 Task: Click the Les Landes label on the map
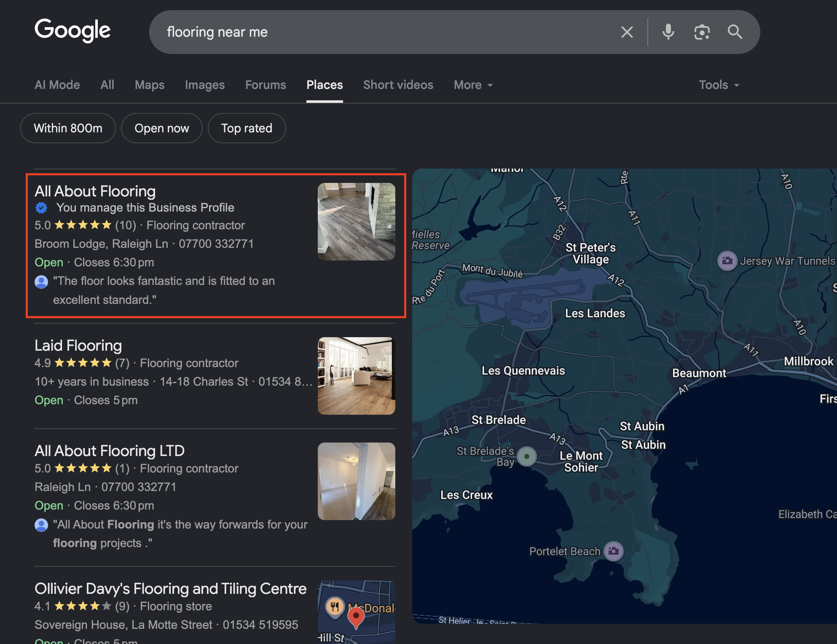click(x=595, y=313)
